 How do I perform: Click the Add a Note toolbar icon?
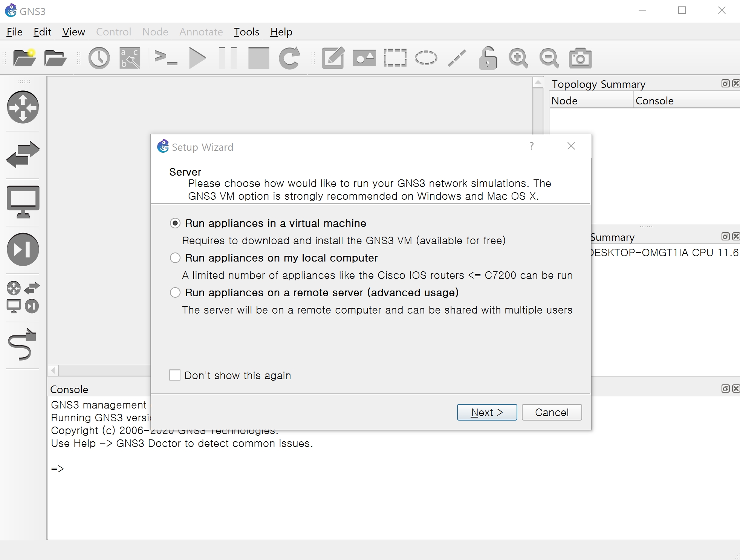[x=333, y=58]
